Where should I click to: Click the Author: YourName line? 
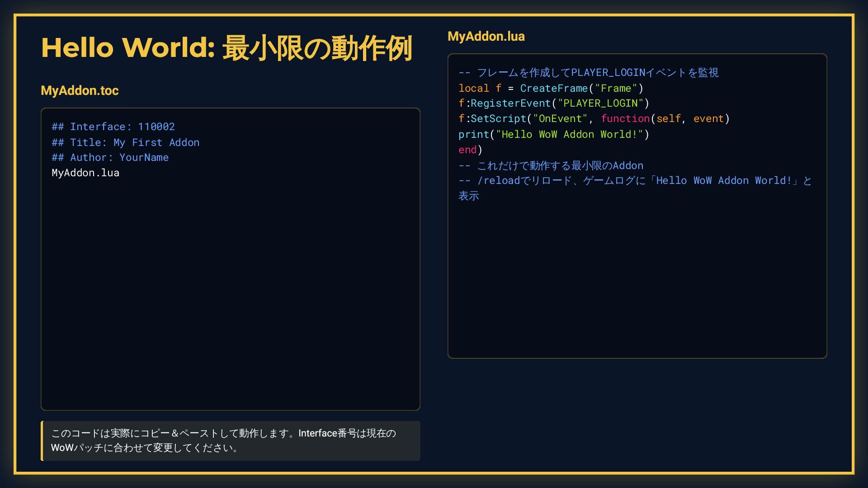(110, 158)
